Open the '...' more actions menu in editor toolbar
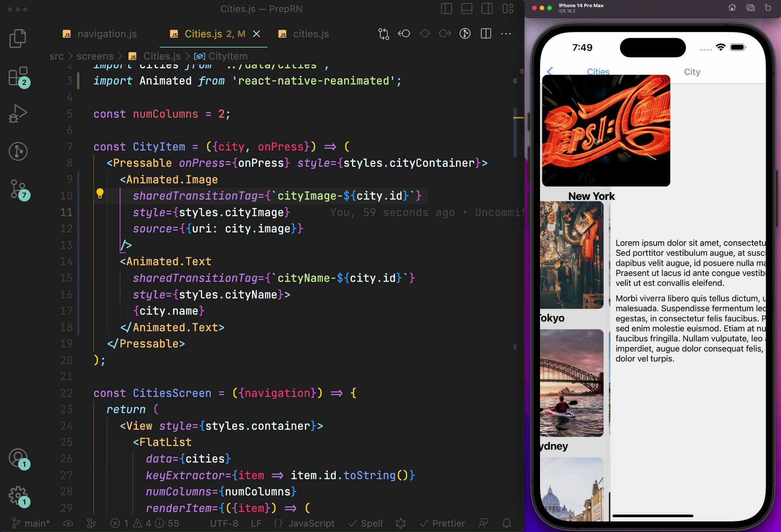 pos(506,34)
